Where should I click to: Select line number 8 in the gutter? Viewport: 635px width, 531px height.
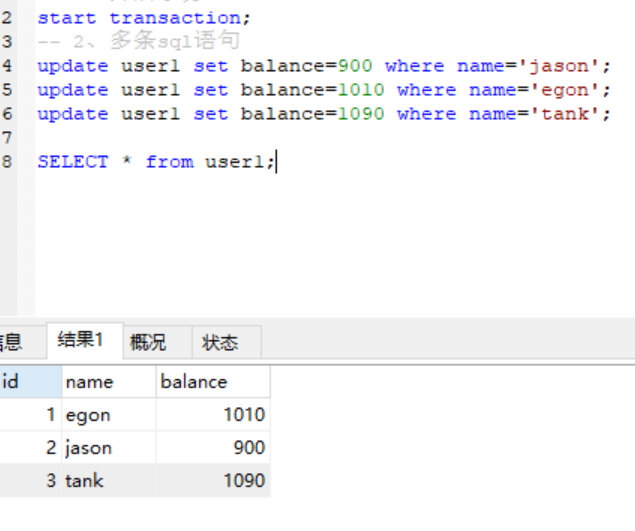click(7, 162)
